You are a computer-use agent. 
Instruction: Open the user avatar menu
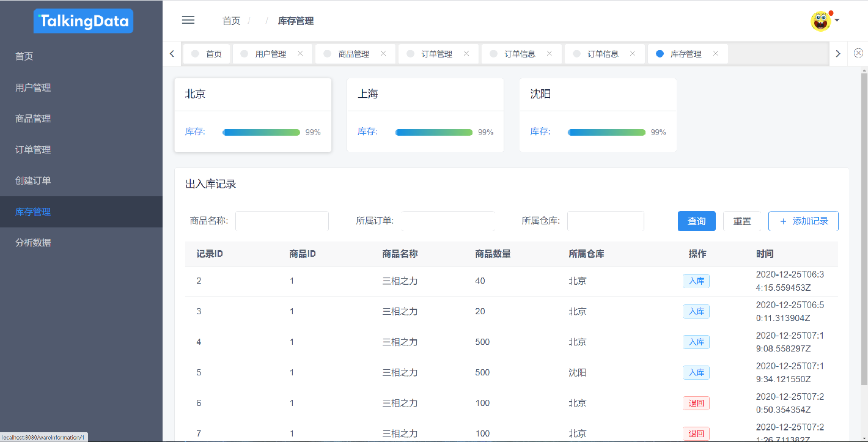pos(821,21)
